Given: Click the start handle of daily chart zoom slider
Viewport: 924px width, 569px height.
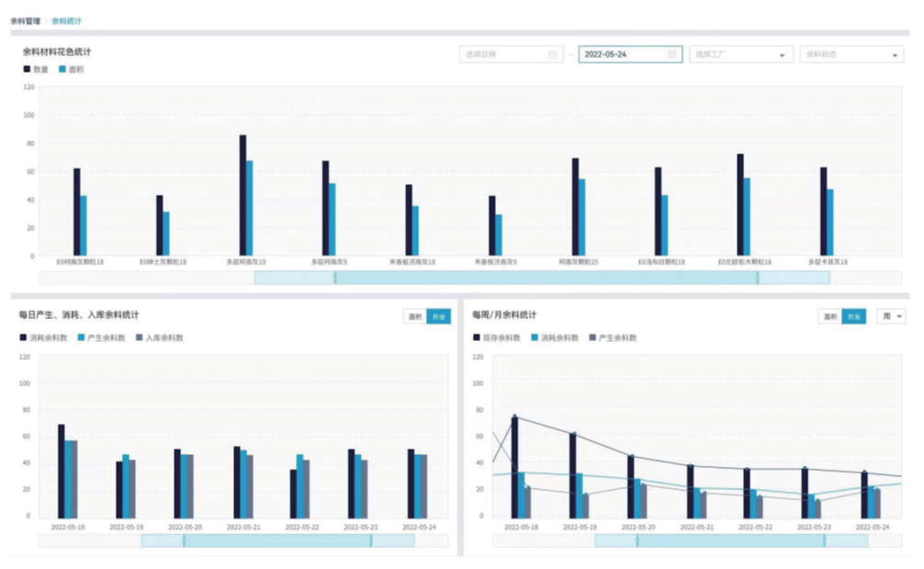Looking at the screenshot, I should [x=184, y=541].
